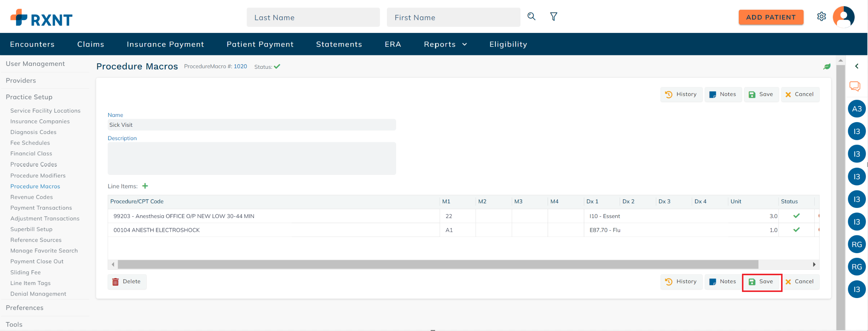Click the bottom Save button
Viewport: 868px width, 331px height.
pyautogui.click(x=762, y=282)
